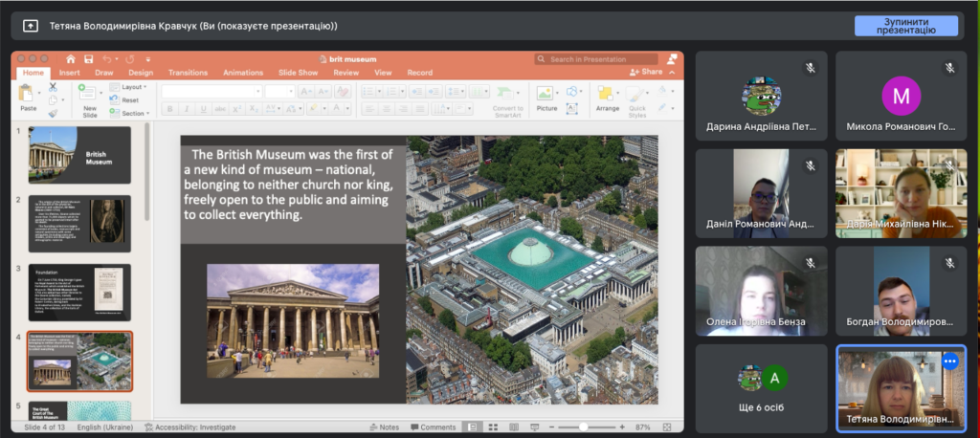Viewport: 980px width, 438px height.
Task: Click the Save icon in title bar
Action: pos(88,59)
